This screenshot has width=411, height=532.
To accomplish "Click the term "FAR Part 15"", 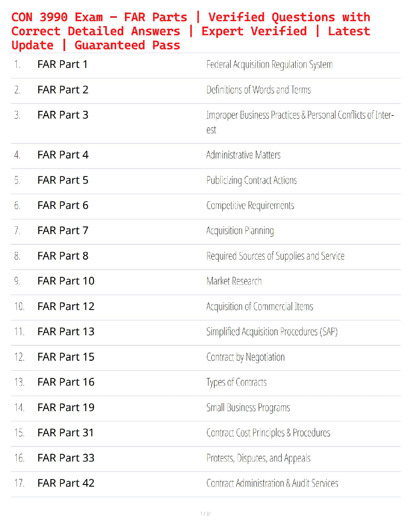I will 66,357.
